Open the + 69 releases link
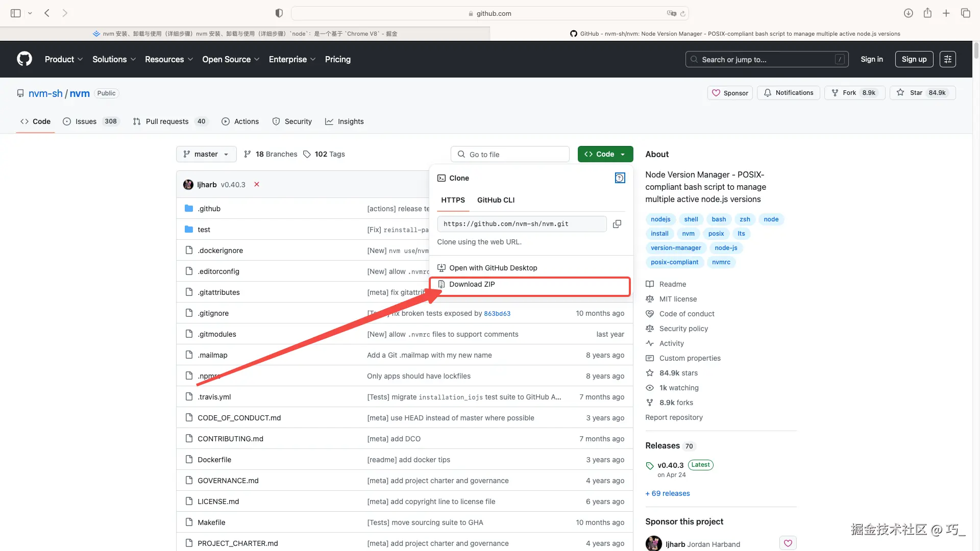 pos(667,493)
